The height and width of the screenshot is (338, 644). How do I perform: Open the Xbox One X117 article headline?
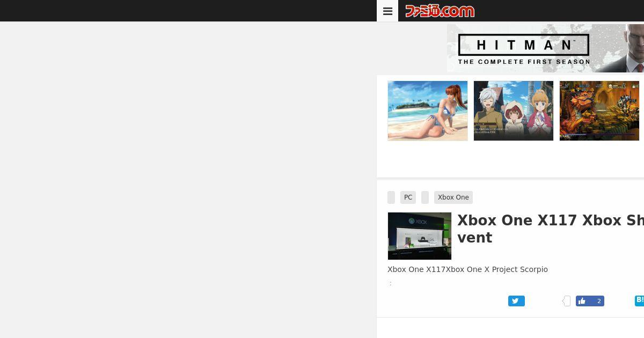pos(551,229)
